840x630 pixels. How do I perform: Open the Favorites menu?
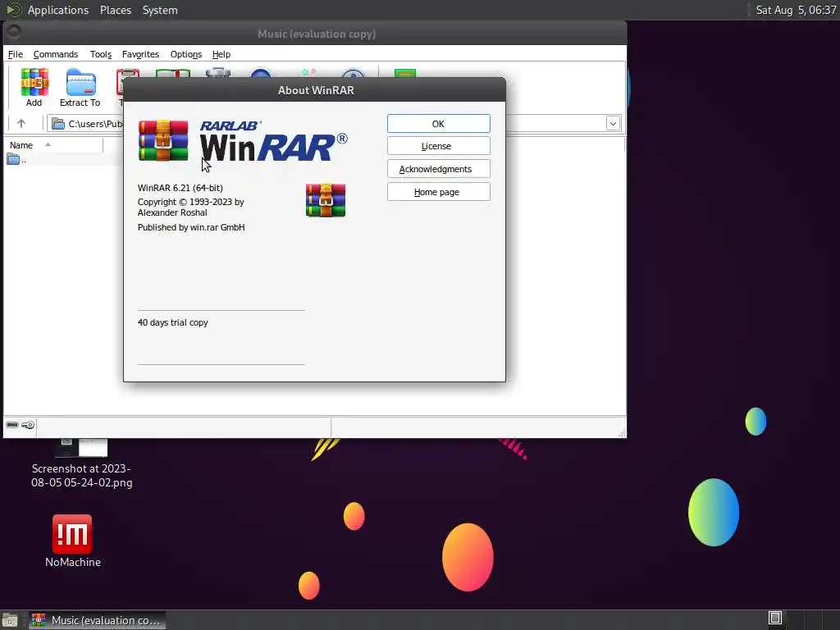click(140, 54)
